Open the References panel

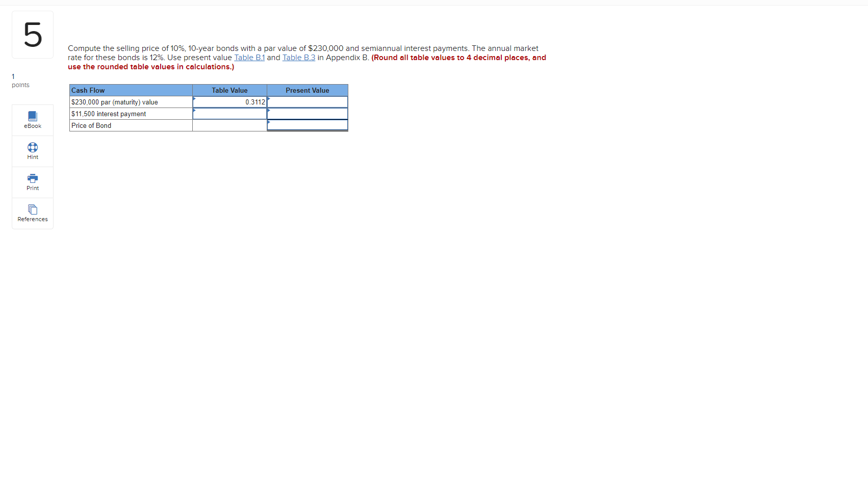pyautogui.click(x=32, y=212)
